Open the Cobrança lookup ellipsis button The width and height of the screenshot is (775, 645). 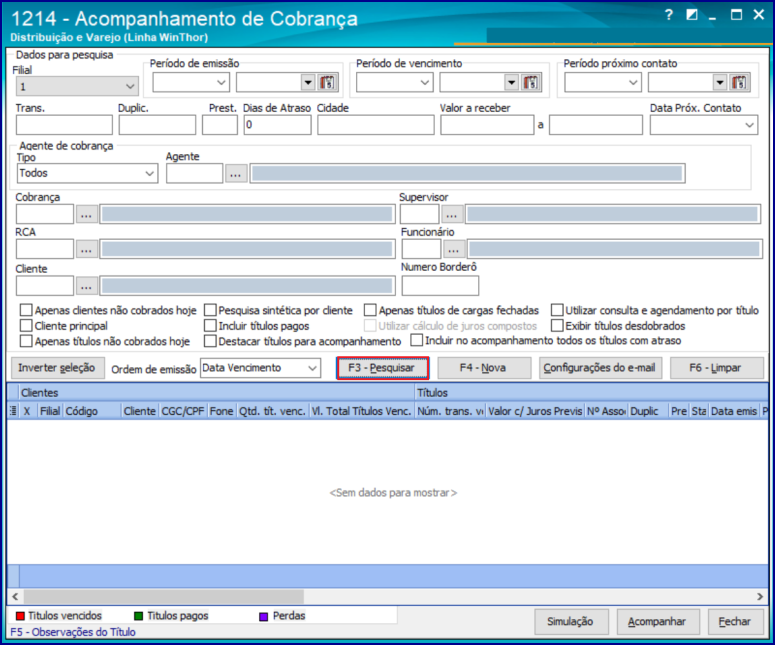pyautogui.click(x=86, y=215)
